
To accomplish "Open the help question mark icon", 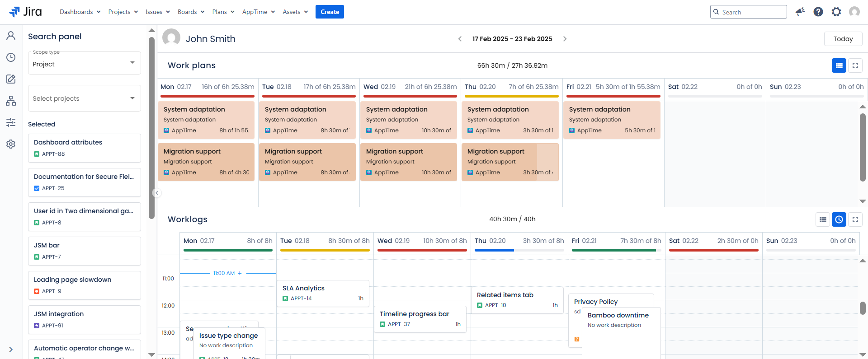I will point(818,12).
